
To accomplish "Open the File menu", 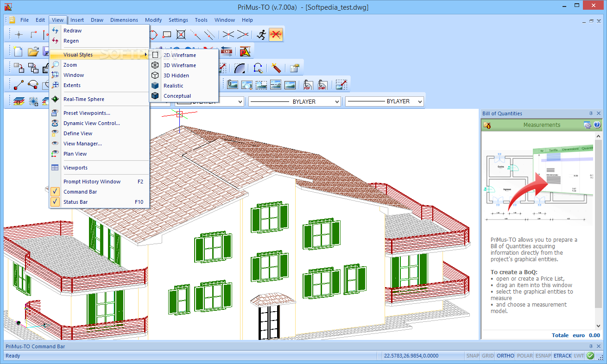I will [25, 20].
